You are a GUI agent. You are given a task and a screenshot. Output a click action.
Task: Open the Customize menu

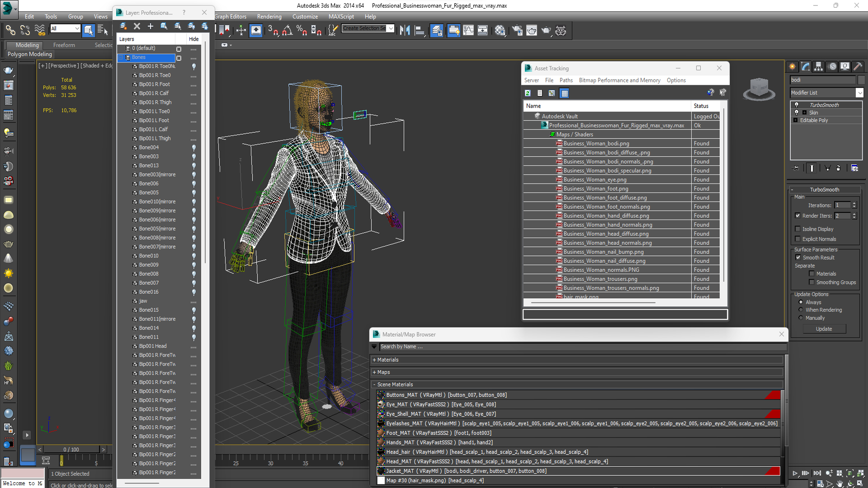pos(305,16)
